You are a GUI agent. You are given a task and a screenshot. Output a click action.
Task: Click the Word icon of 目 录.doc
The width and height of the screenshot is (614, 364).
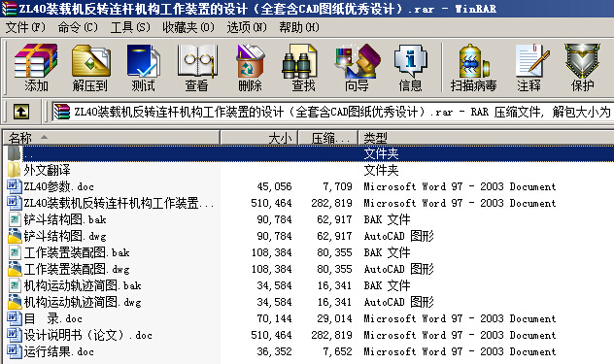click(15, 318)
